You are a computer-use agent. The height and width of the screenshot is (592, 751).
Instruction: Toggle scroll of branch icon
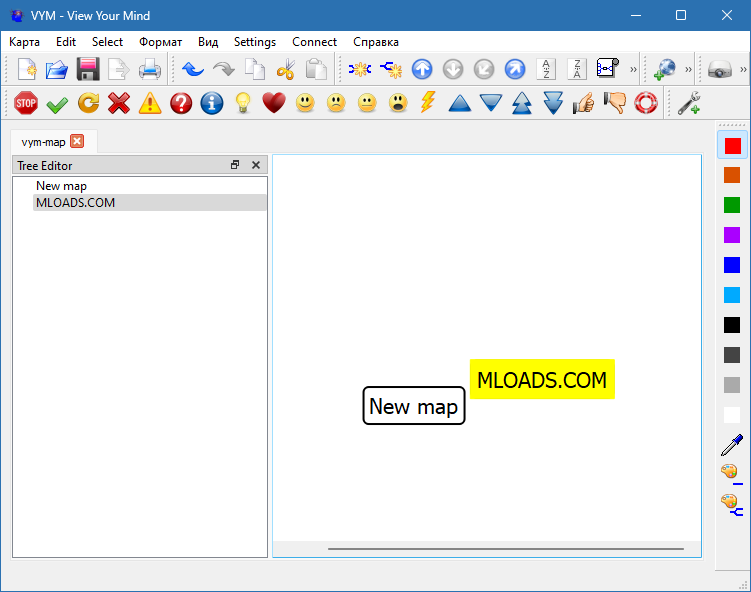click(608, 68)
